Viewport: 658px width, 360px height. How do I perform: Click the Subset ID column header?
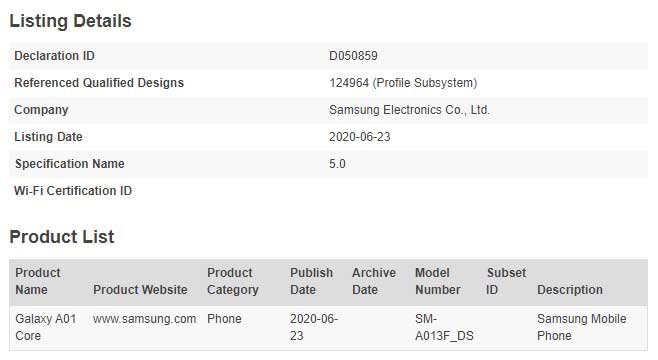[x=506, y=281]
